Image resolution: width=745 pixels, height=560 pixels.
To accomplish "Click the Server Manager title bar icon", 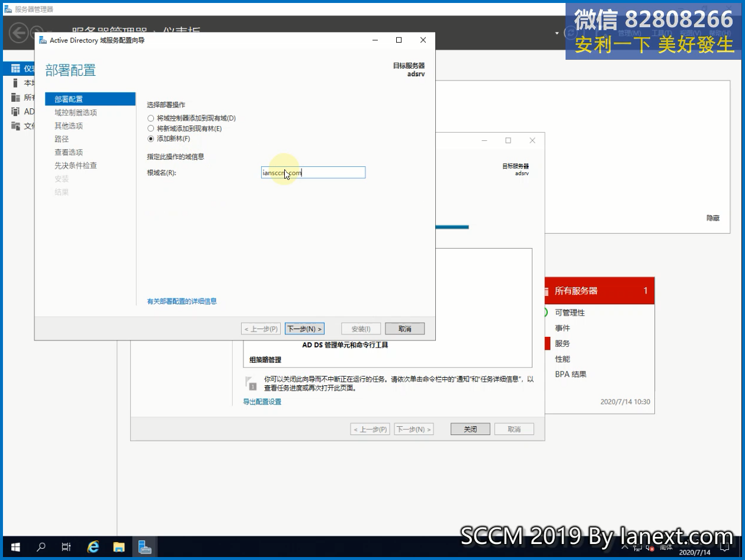I will 8,9.
